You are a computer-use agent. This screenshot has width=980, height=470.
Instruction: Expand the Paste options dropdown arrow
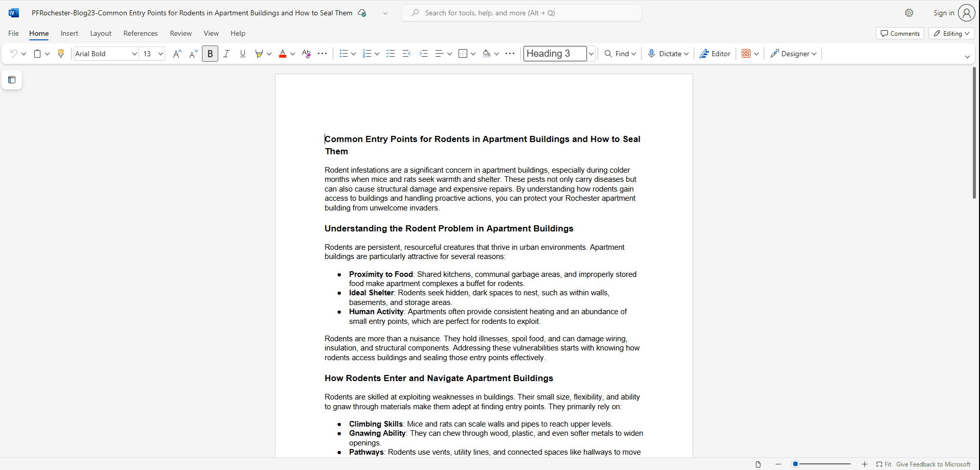[x=47, y=54]
